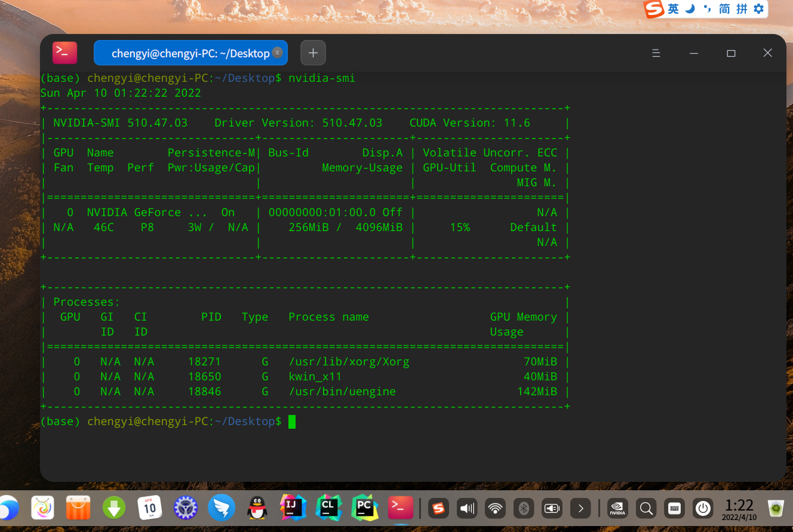Click the date line Sun Apr 10 01:22:22 2022
Image resolution: width=793 pixels, height=532 pixels.
(121, 93)
